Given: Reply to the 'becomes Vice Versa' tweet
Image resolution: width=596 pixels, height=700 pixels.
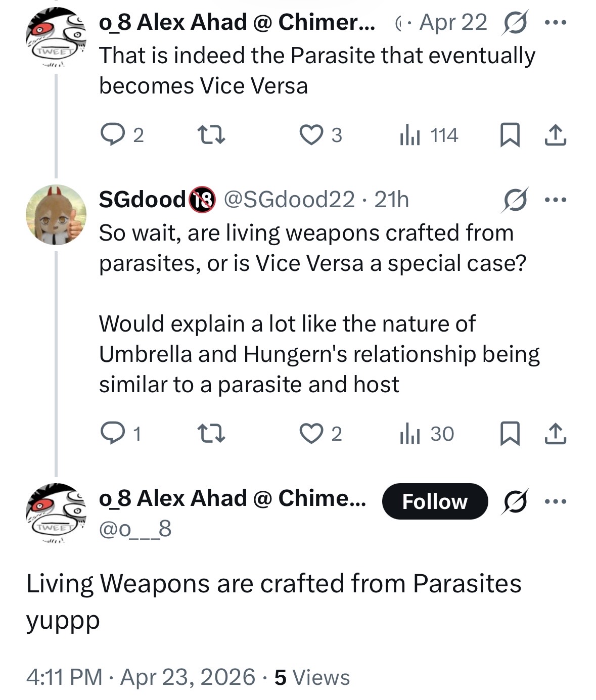Looking at the screenshot, I should point(122,135).
